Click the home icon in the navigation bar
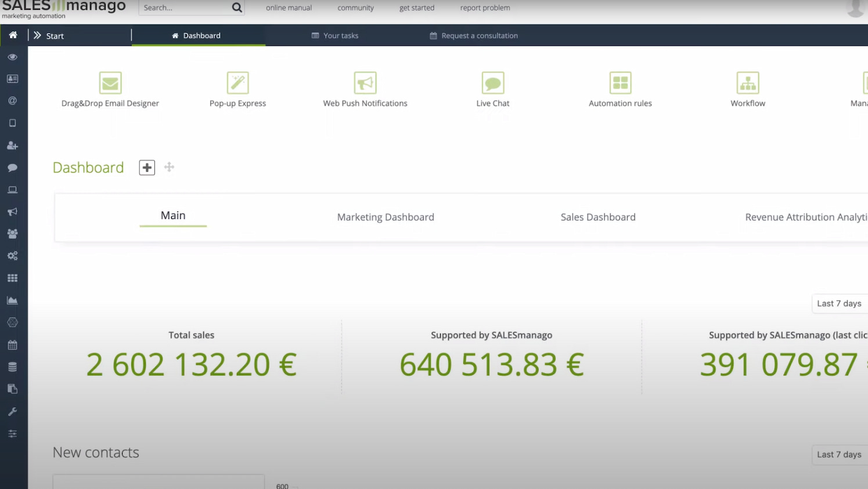The height and width of the screenshot is (489, 868). [13, 35]
